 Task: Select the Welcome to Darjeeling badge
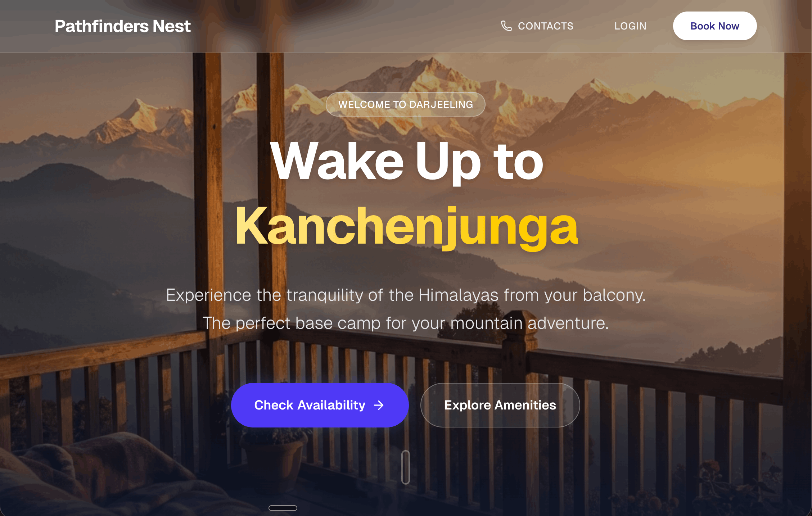(406, 104)
